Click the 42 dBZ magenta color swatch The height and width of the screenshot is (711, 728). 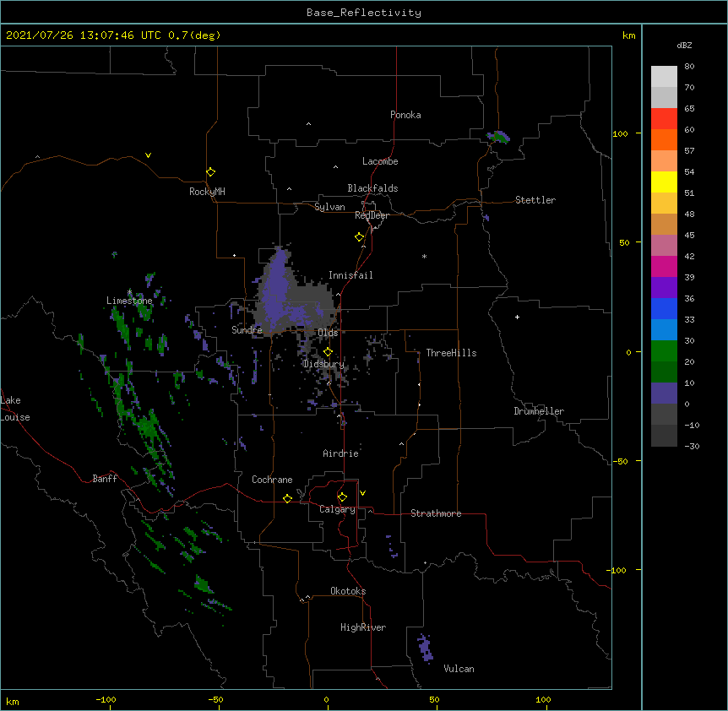pyautogui.click(x=664, y=266)
